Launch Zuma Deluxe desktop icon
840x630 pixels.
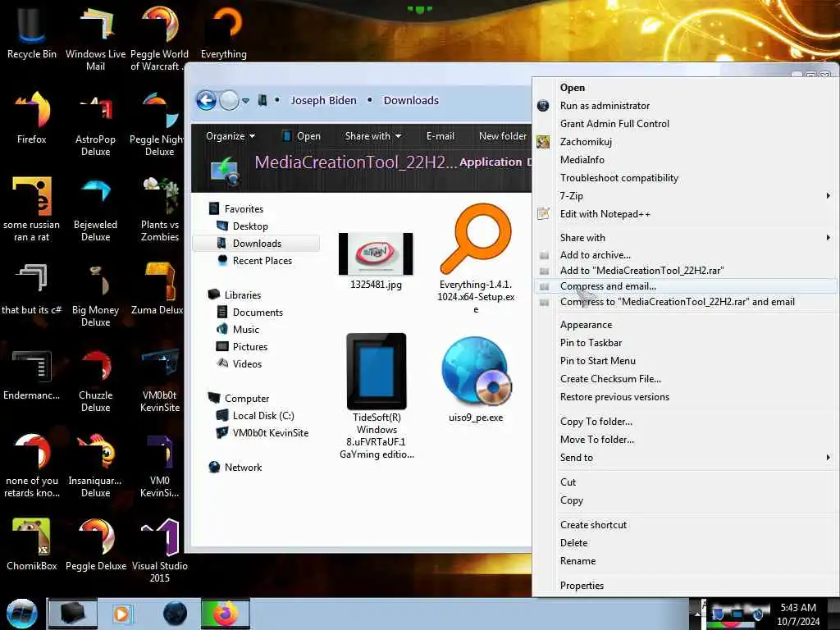pyautogui.click(x=158, y=290)
